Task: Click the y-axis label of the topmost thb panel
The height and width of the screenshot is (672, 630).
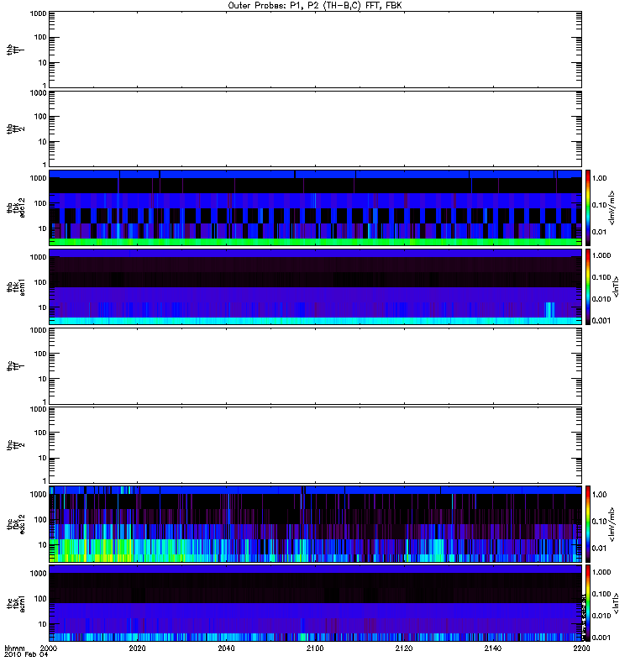Action: (x=16, y=50)
